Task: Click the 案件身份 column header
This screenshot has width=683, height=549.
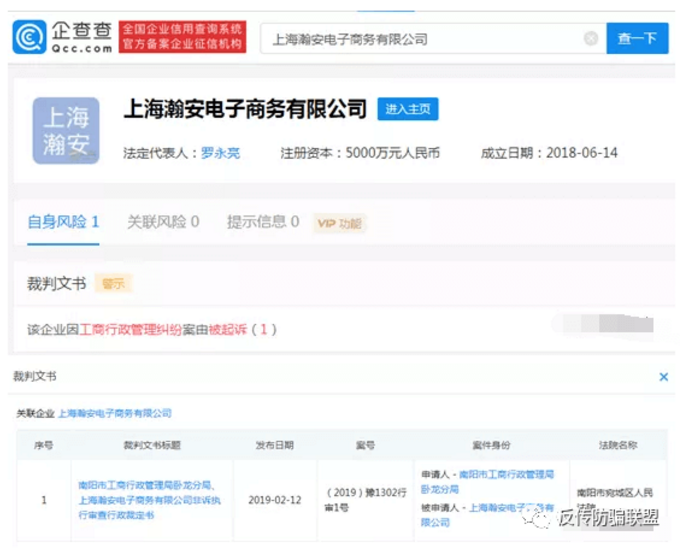Action: [492, 445]
